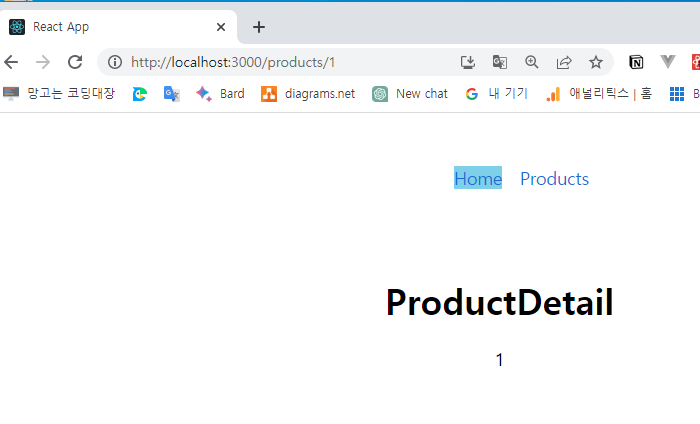Open the translate page icon
Screen dimensions: 700x424
click(500, 62)
